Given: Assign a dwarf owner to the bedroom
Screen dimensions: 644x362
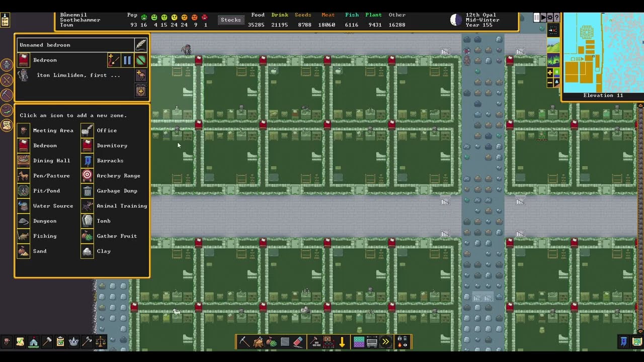Looking at the screenshot, I should pos(141,75).
